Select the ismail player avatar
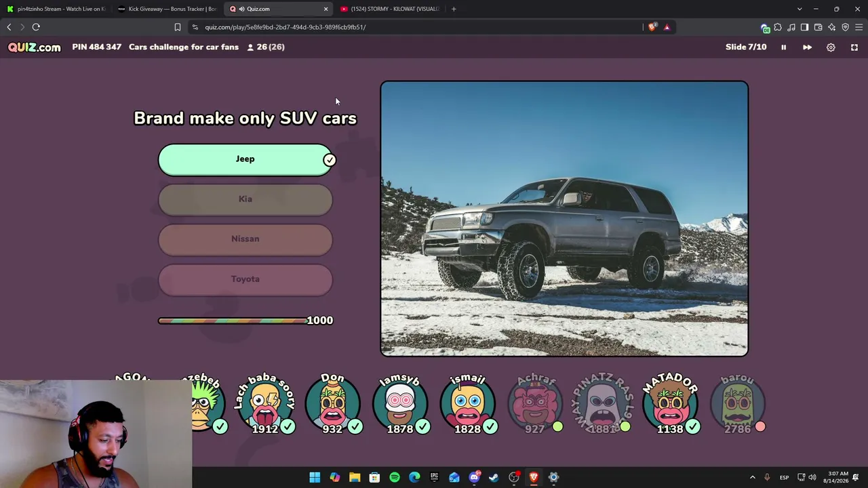Viewport: 868px width, 488px height. pos(468,404)
